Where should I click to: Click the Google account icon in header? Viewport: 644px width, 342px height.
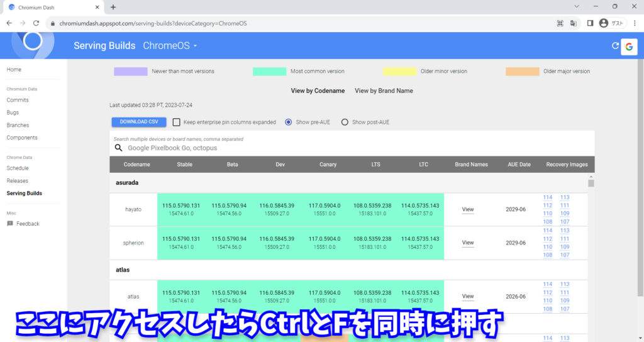629,47
